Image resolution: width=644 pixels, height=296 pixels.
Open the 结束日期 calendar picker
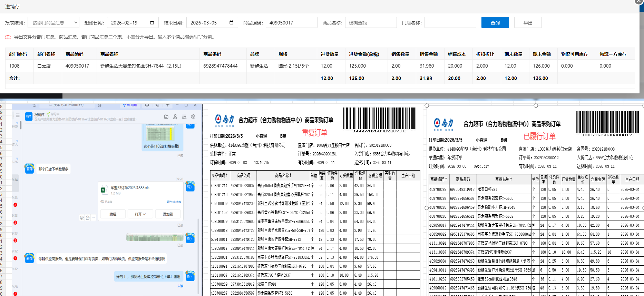coord(231,23)
